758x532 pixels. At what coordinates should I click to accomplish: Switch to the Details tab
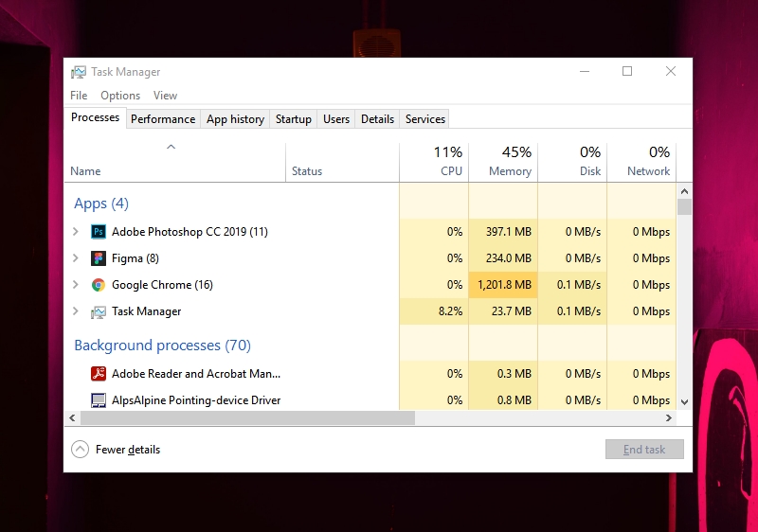[377, 119]
